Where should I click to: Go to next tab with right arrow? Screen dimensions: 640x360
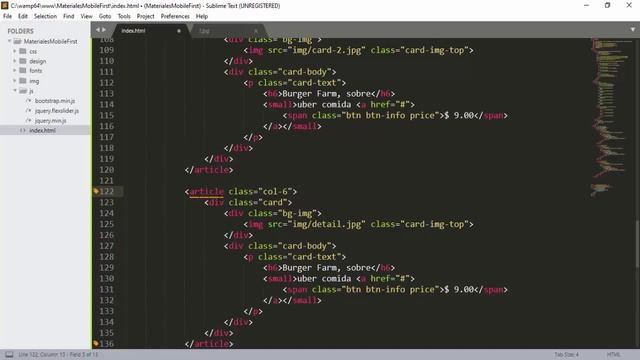tap(104, 30)
